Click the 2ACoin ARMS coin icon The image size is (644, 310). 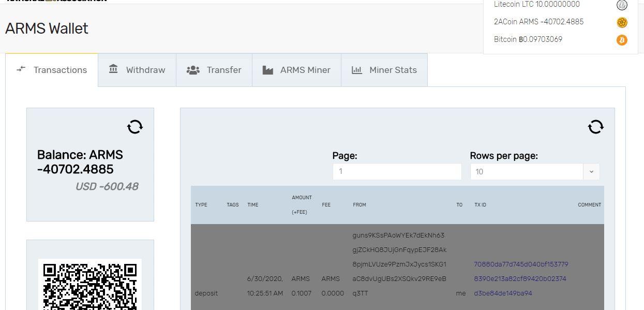click(622, 22)
